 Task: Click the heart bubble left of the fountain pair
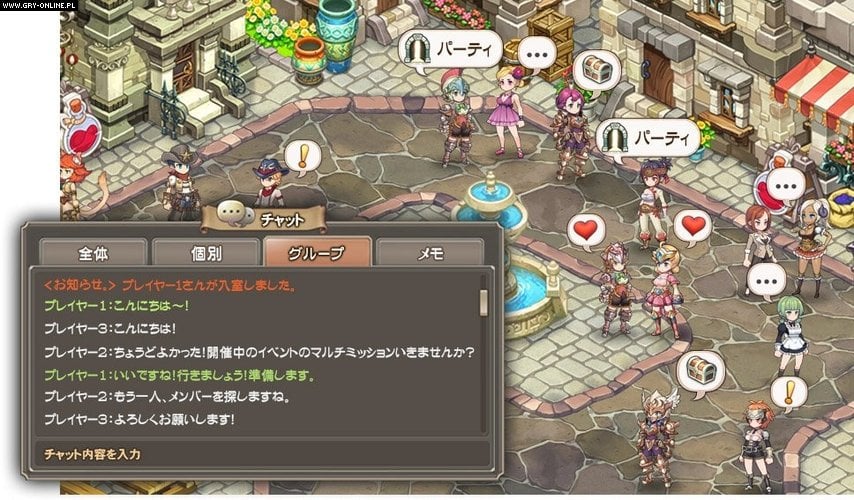point(585,231)
